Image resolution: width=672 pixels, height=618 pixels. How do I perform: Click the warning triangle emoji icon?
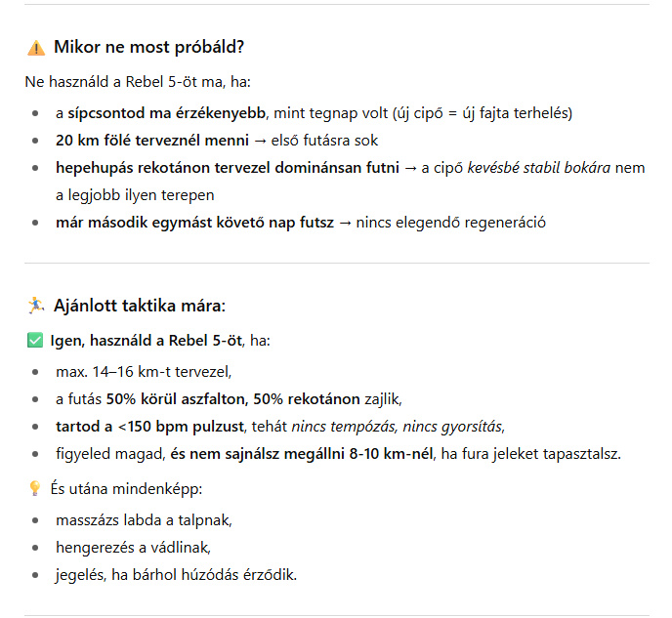36,48
